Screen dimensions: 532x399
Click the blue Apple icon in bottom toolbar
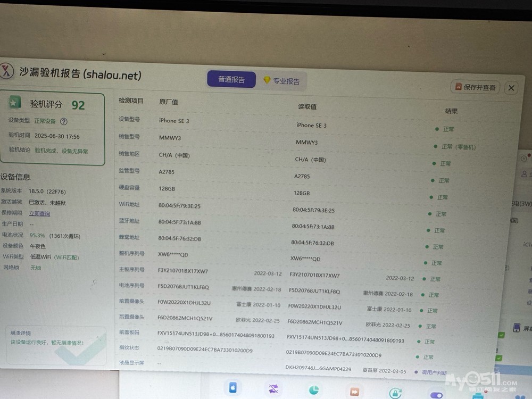[x=232, y=388]
